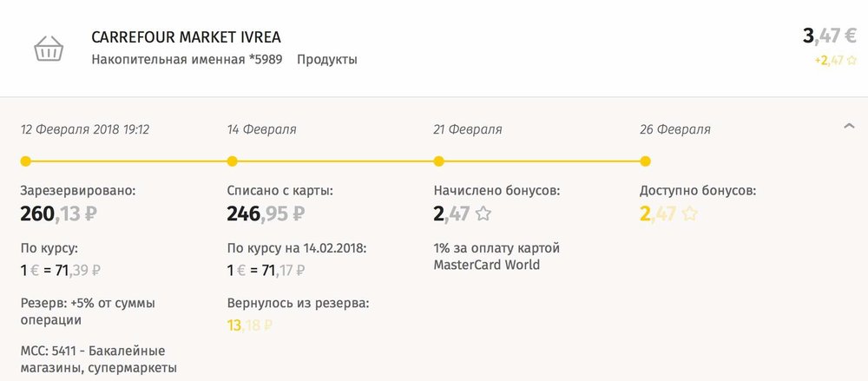The width and height of the screenshot is (868, 381).
Task: Click the 1% MasterCard World bonus note
Action: coord(496,256)
